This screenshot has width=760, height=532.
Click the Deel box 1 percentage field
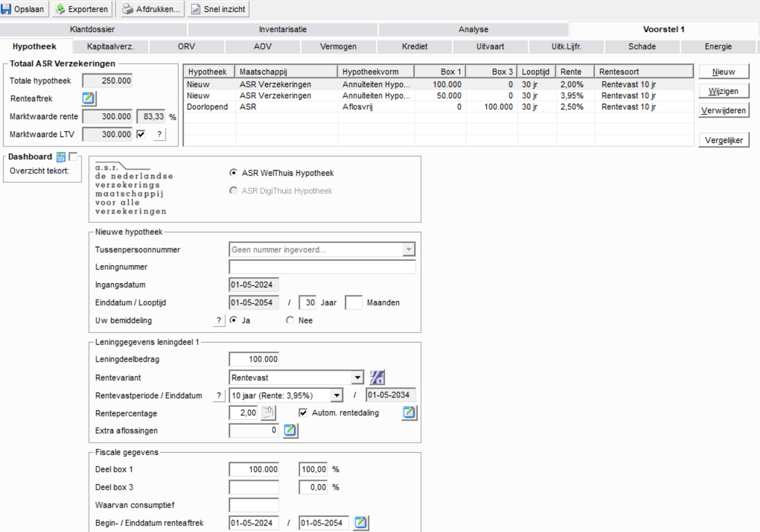(313, 469)
